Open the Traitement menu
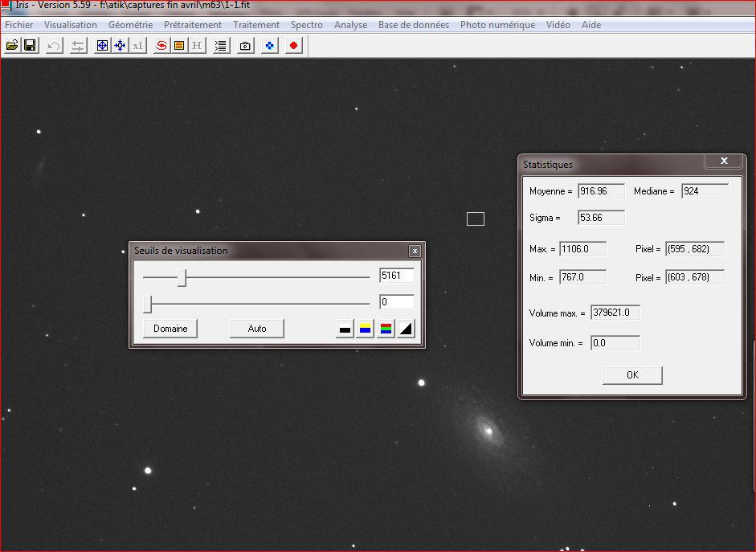Viewport: 756px width, 552px height. click(x=256, y=25)
